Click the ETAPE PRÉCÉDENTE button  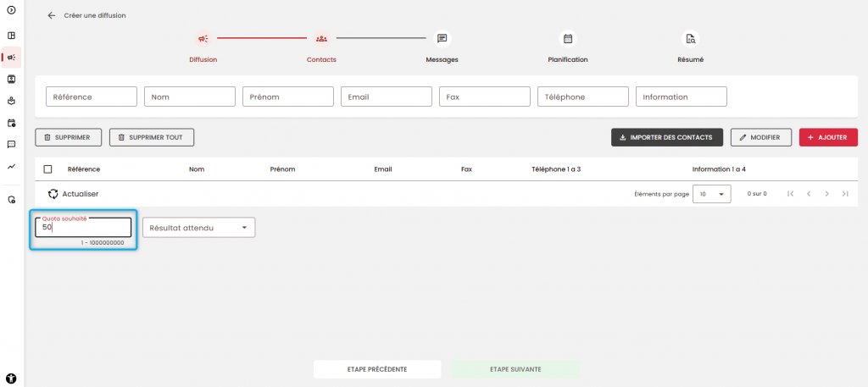click(377, 369)
